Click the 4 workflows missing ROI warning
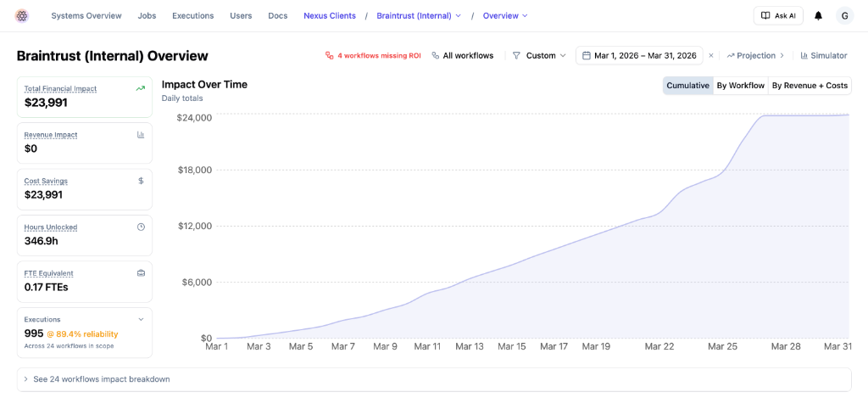 [x=373, y=55]
